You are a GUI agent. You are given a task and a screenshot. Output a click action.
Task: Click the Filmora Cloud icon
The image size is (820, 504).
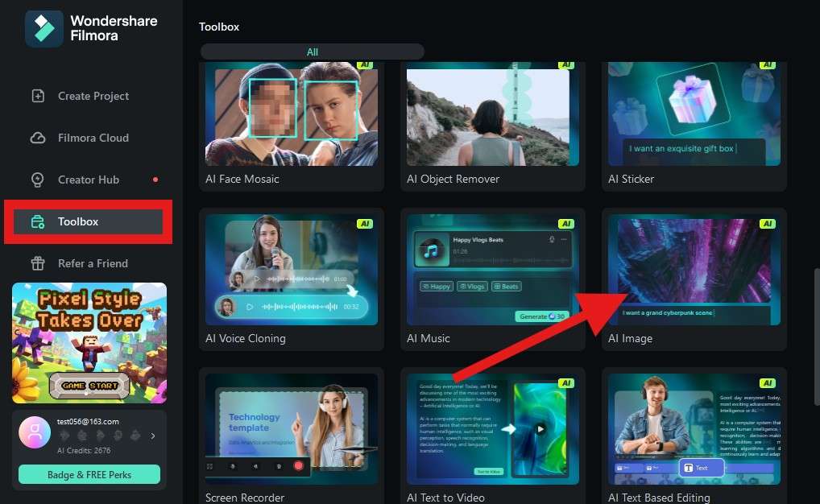[38, 138]
